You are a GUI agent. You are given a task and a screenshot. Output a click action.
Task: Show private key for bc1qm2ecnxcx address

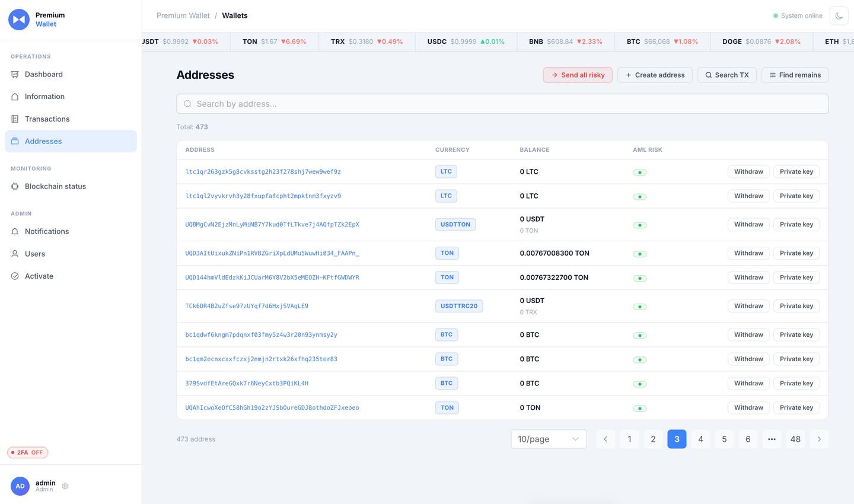pyautogui.click(x=796, y=359)
